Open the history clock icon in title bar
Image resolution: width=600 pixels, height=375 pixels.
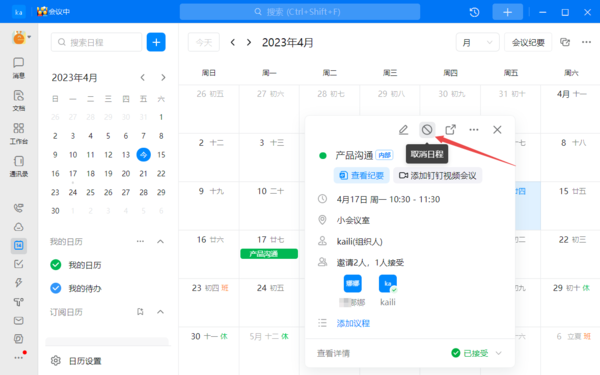[474, 12]
